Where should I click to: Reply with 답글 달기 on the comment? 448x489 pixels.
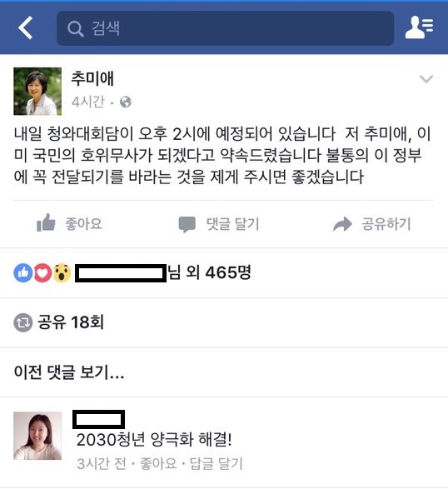pyautogui.click(x=216, y=463)
